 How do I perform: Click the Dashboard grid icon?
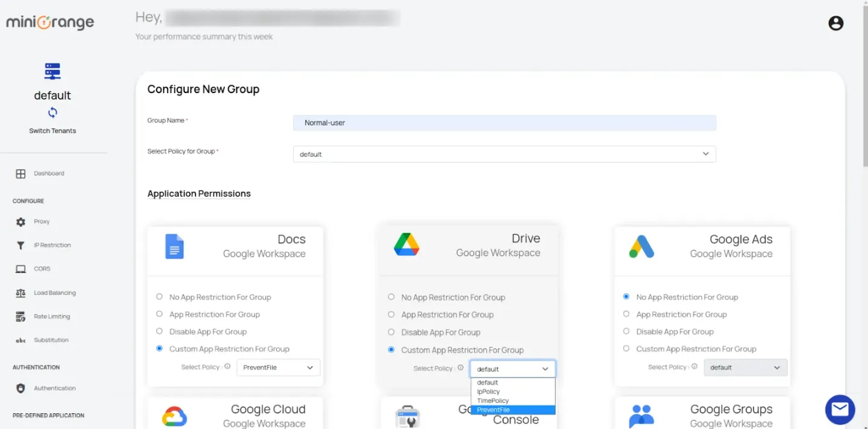pos(21,174)
